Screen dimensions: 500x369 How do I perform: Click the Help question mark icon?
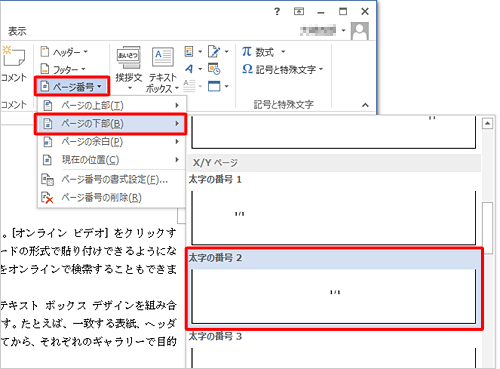click(x=277, y=12)
